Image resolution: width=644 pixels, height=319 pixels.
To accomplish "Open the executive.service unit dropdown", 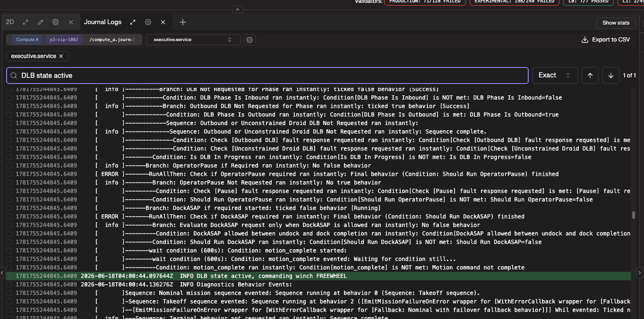I will click(x=193, y=40).
